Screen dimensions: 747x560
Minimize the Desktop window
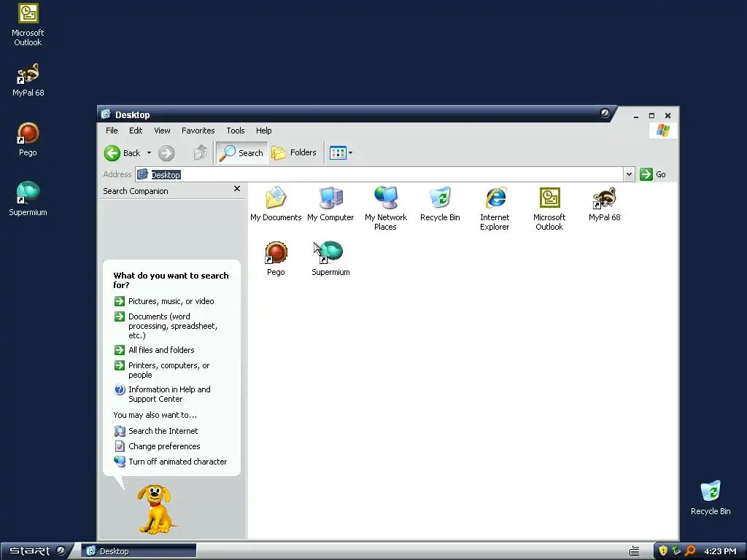click(x=636, y=116)
